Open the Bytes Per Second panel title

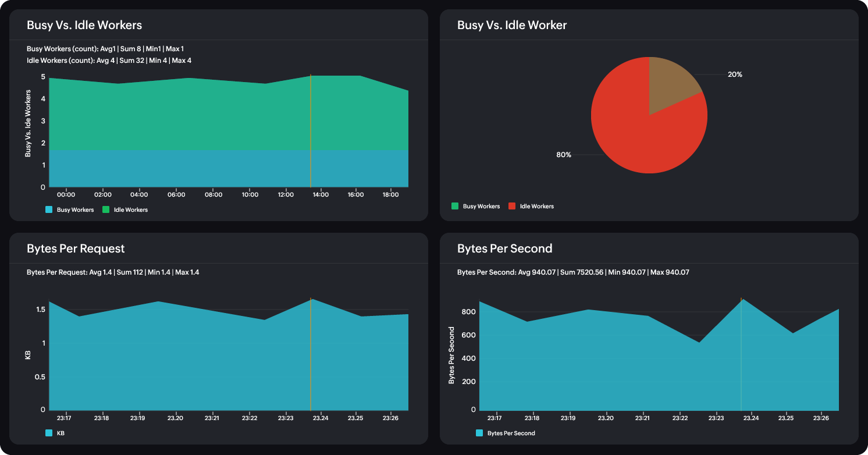(504, 248)
